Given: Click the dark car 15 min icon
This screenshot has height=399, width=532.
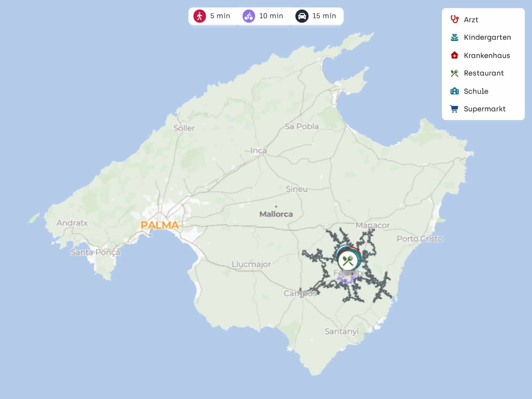Looking at the screenshot, I should point(301,16).
